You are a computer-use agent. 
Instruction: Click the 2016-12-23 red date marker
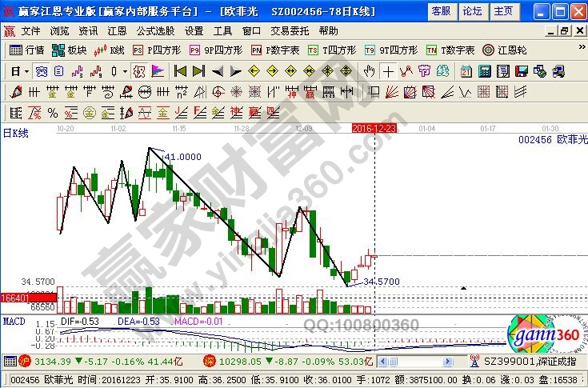[374, 128]
